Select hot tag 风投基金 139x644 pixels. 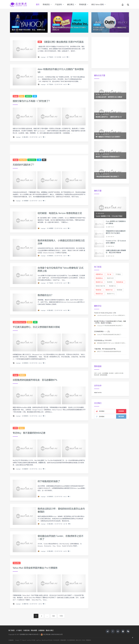point(118,274)
